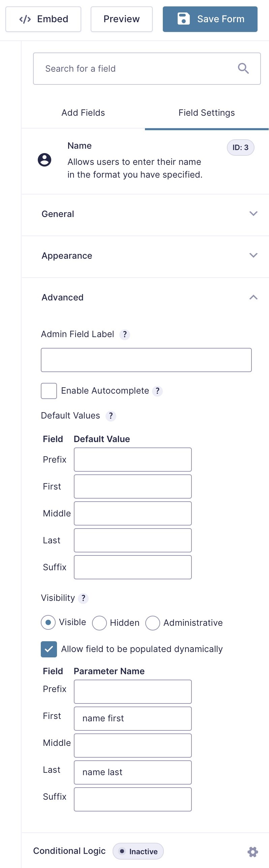The height and width of the screenshot is (868, 269).
Task: Expand the Appearance section
Action: point(145,256)
